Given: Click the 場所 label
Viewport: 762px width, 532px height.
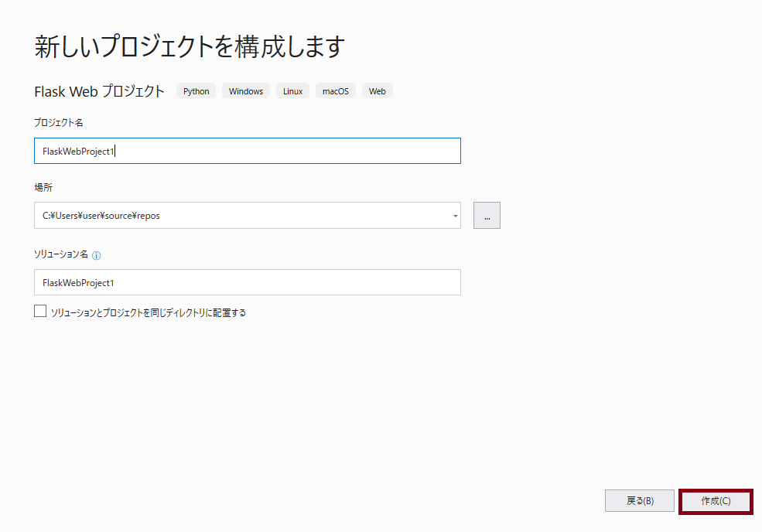Looking at the screenshot, I should 43,188.
